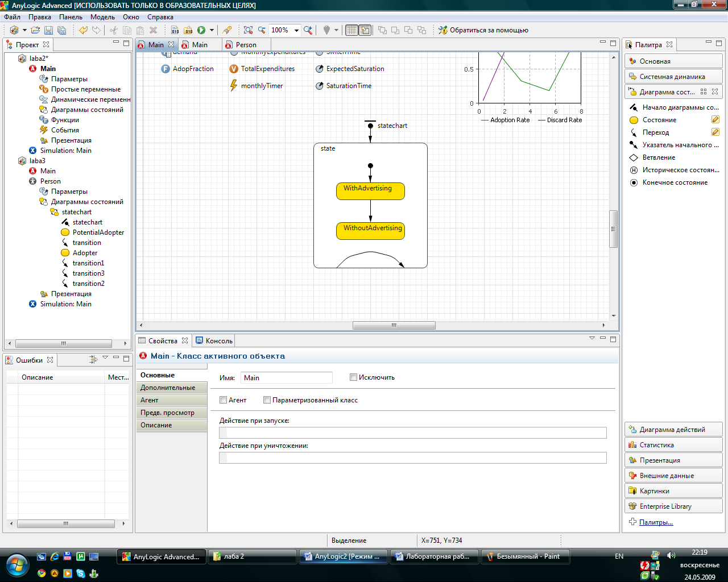728x582 pixels.
Task: Click the Undo arrow toolbar icon
Action: click(x=83, y=30)
